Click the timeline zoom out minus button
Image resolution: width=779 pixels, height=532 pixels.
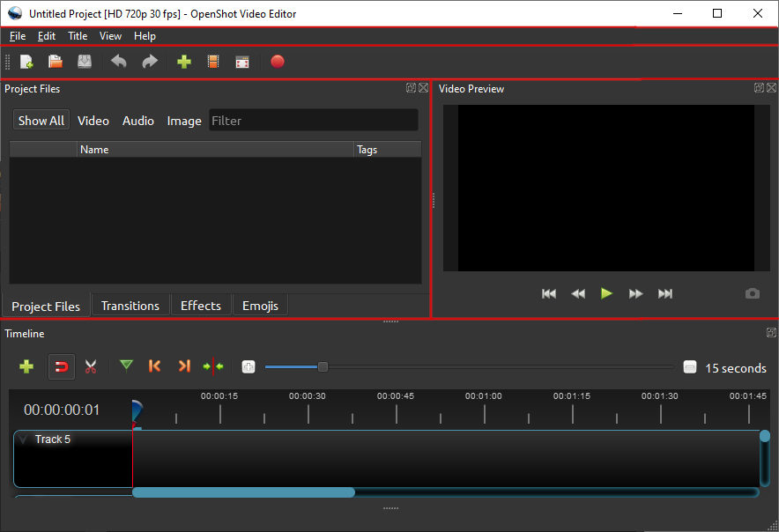tap(690, 367)
